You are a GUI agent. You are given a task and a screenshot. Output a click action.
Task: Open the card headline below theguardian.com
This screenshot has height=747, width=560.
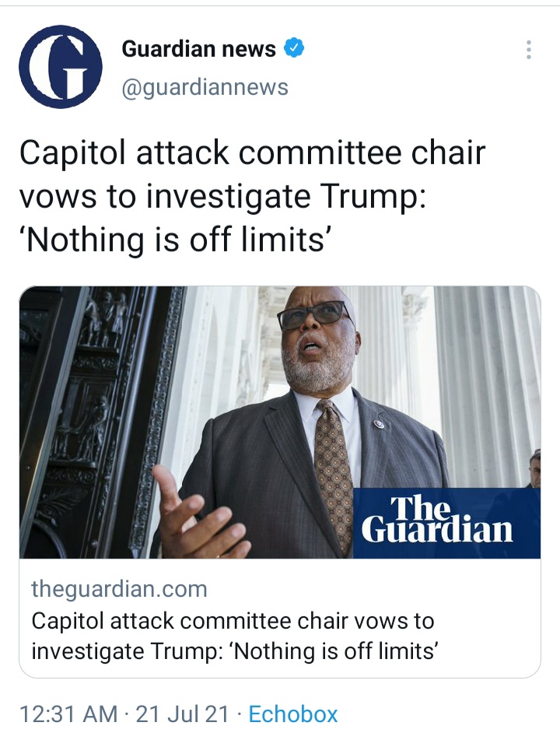click(233, 636)
